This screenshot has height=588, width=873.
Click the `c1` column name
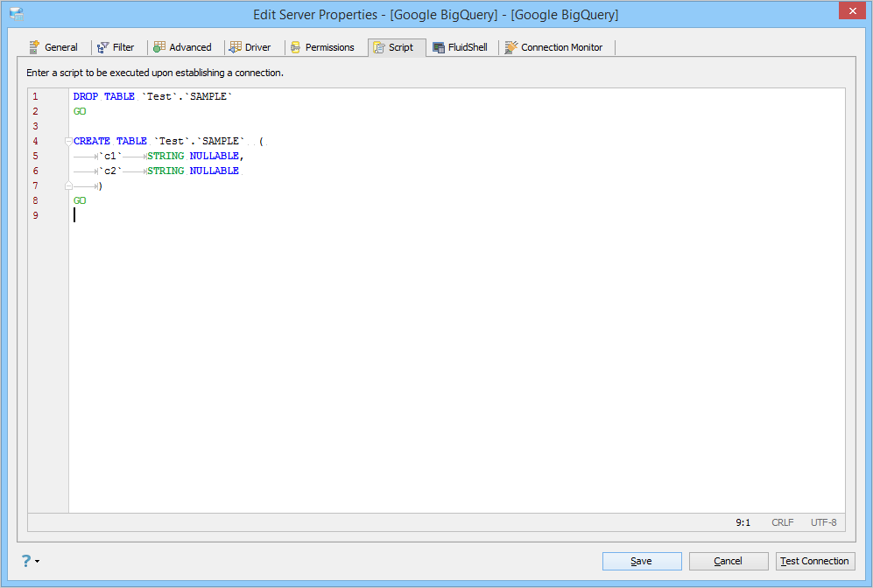click(x=110, y=156)
